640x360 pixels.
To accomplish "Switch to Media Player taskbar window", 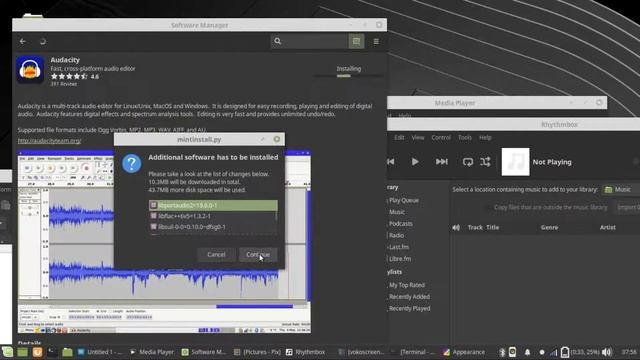I will point(152,352).
